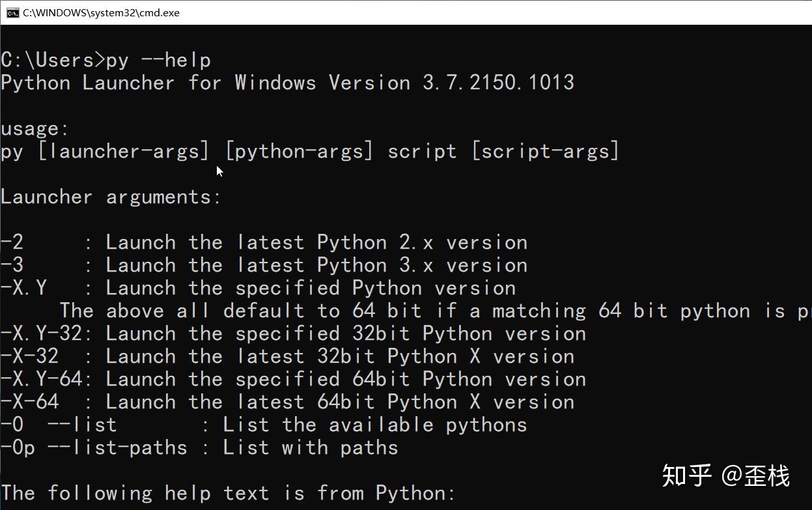Select the -3 launcher argument line

pyautogui.click(x=260, y=264)
